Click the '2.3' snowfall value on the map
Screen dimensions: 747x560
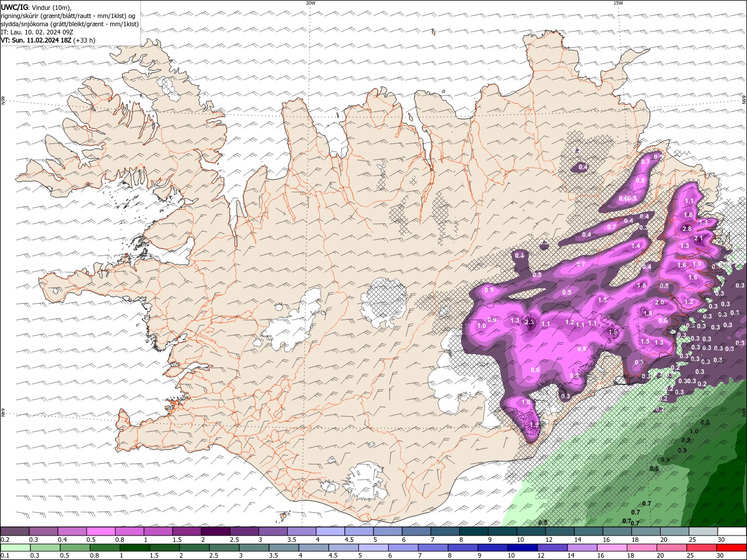[x=529, y=322]
